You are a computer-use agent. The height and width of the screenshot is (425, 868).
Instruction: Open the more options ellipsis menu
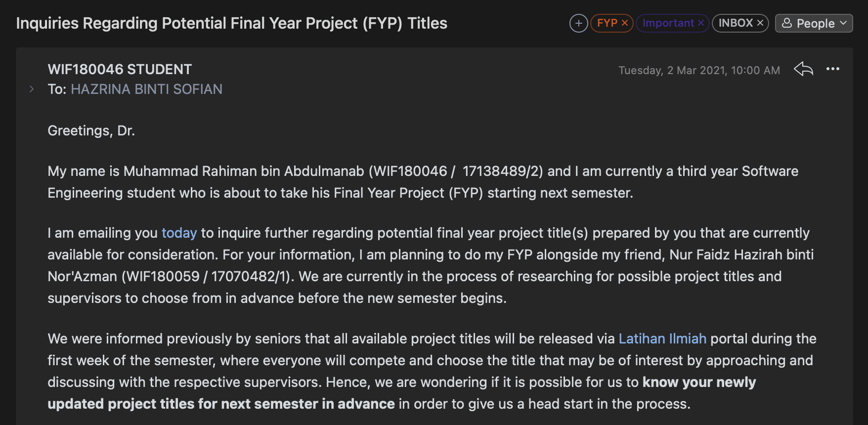pos(833,69)
